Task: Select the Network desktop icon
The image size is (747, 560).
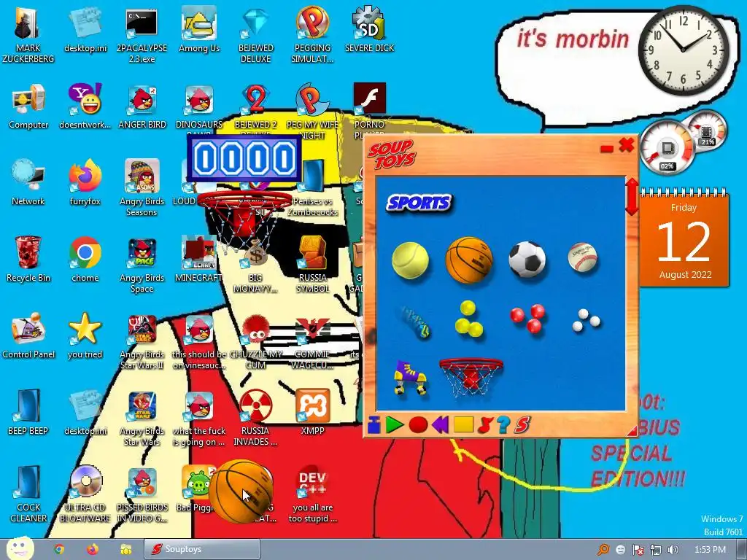Action: [28, 183]
